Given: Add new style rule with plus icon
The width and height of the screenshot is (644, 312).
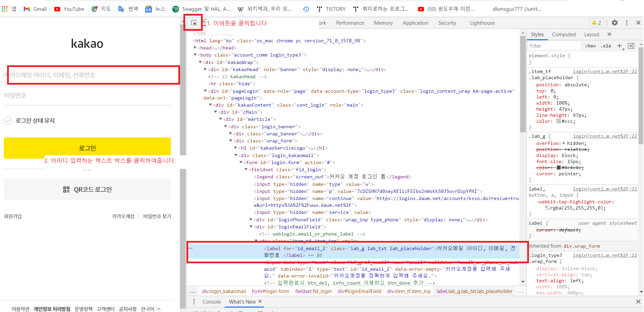Looking at the screenshot, I should [x=619, y=46].
